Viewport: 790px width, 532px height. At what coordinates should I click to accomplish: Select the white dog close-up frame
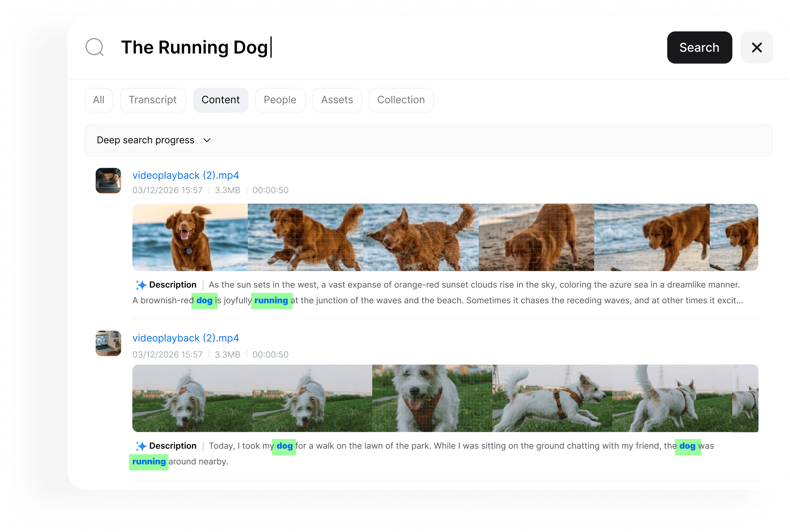432,398
